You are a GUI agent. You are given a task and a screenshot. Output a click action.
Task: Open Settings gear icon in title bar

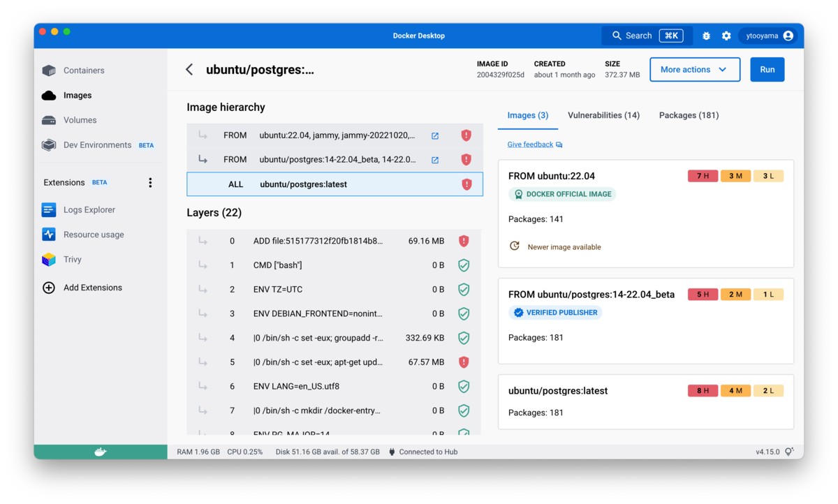(x=726, y=36)
